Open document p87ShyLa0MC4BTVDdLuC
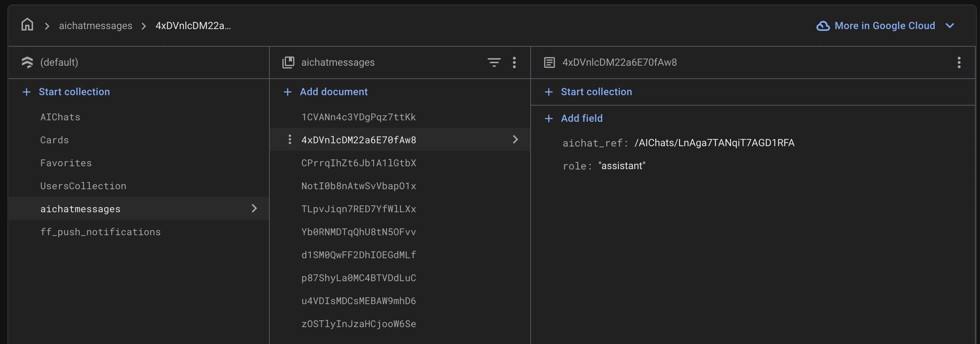This screenshot has width=980, height=344. [359, 278]
